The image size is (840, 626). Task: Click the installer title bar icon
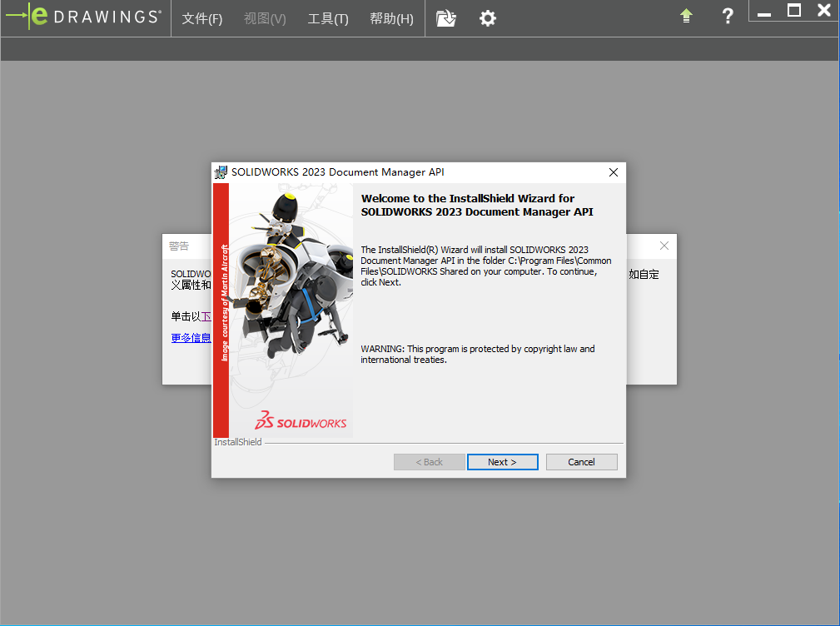click(x=221, y=172)
